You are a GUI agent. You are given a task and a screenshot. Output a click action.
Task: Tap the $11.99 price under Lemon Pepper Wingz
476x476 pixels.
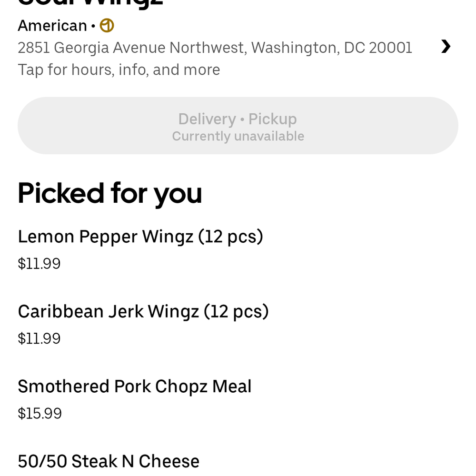(39, 264)
